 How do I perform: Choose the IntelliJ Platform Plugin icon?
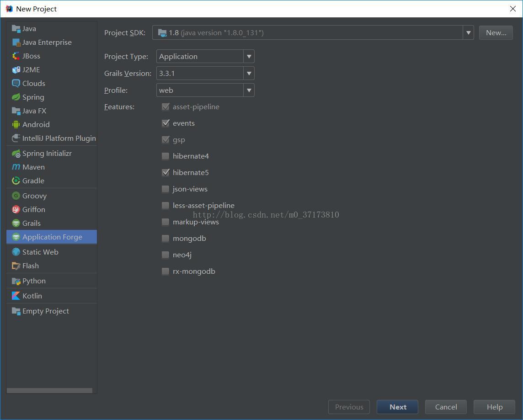[x=16, y=138]
